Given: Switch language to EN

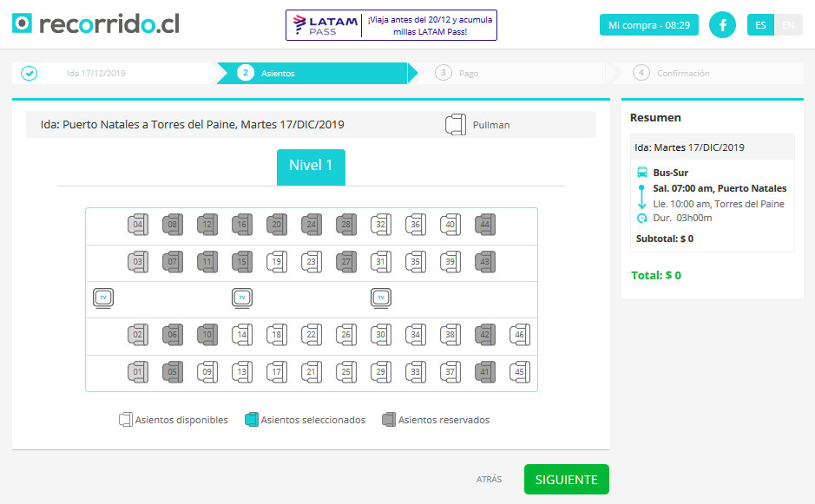Looking at the screenshot, I should [x=788, y=25].
